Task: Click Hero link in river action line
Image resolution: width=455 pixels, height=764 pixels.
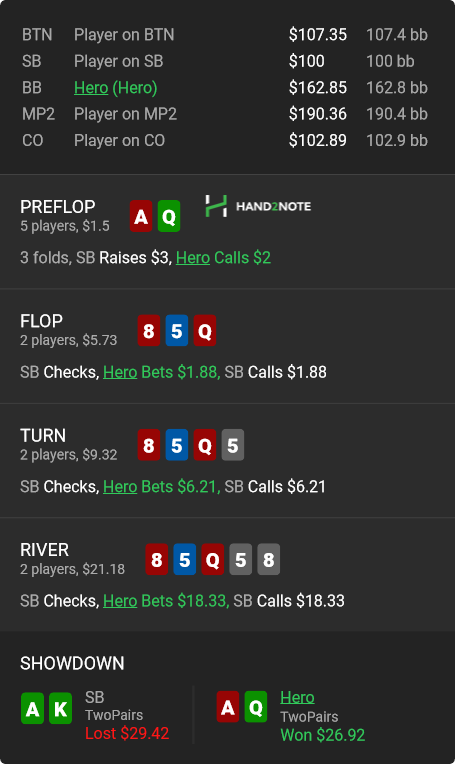Action: (120, 601)
